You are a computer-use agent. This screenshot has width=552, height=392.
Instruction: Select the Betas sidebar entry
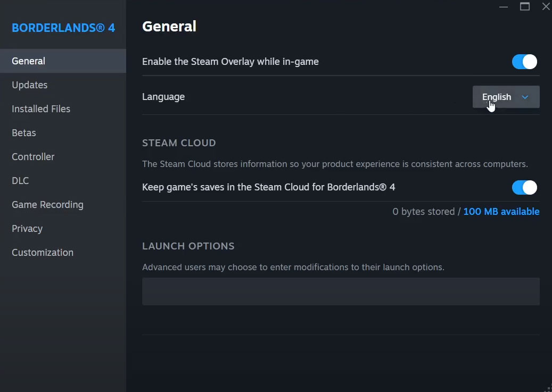(x=23, y=132)
